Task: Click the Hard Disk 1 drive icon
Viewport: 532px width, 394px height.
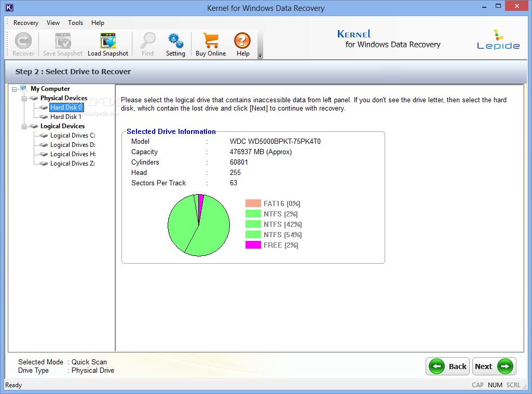Action: [44, 117]
